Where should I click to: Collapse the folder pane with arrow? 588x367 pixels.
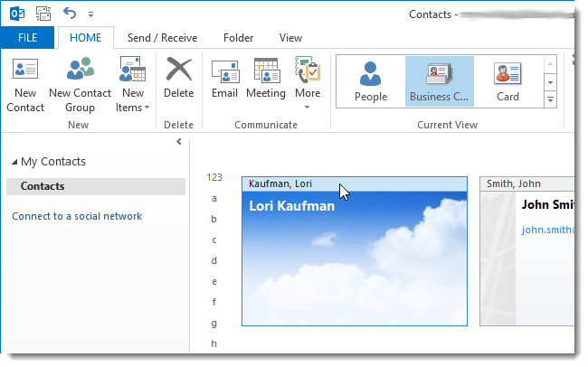tap(179, 141)
